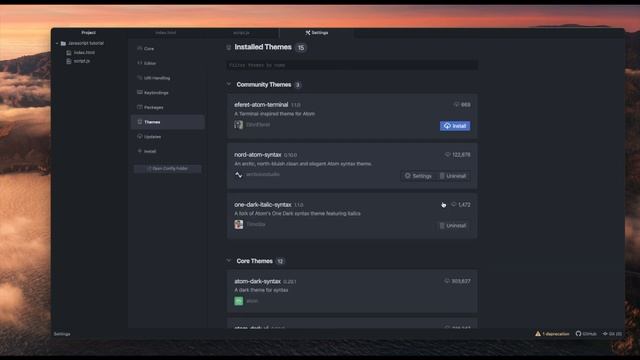Image resolution: width=640 pixels, height=360 pixels.
Task: Click the nord-atom-syntax theme title
Action: coord(258,155)
